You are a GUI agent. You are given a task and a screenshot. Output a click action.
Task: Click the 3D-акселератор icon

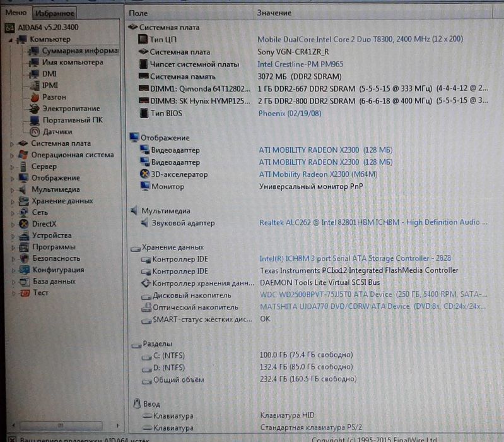pos(145,174)
